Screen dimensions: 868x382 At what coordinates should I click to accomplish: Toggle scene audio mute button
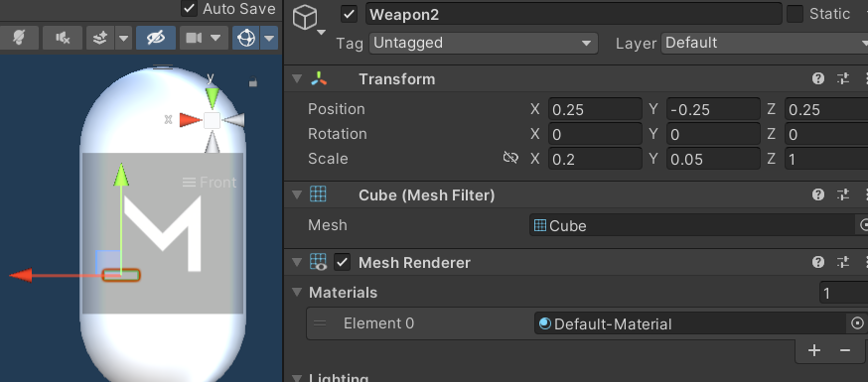[63, 38]
